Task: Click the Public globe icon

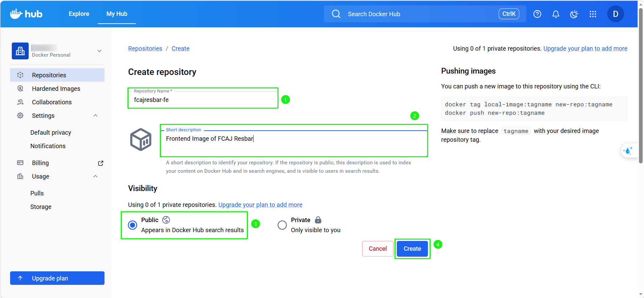Action: tap(166, 220)
